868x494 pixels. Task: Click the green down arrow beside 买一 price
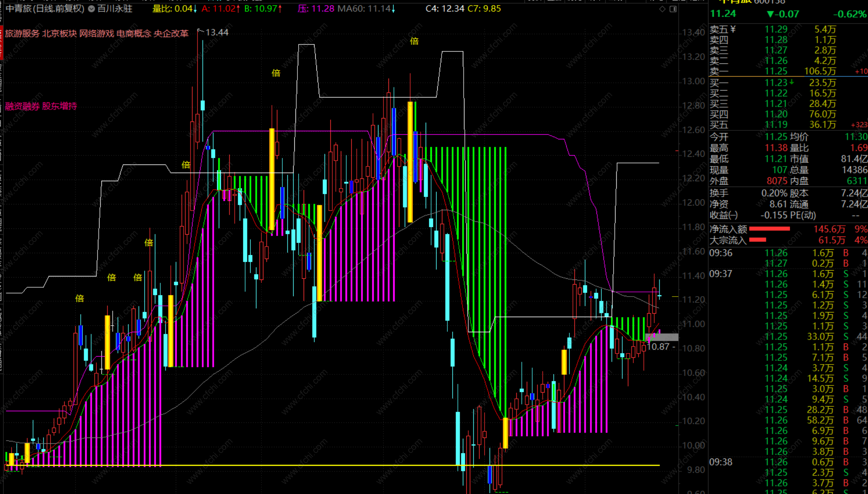pyautogui.click(x=792, y=82)
